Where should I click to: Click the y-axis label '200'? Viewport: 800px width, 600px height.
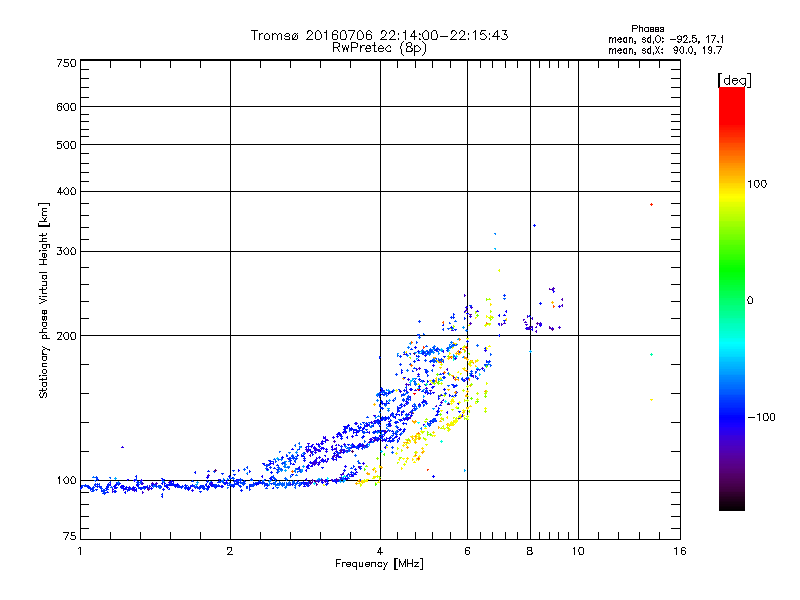click(x=66, y=336)
